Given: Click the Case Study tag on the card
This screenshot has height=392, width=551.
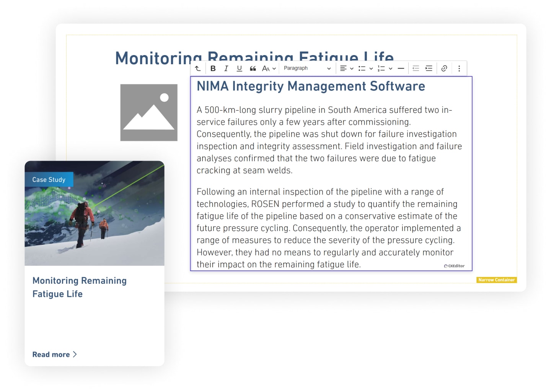Looking at the screenshot, I should coord(49,179).
